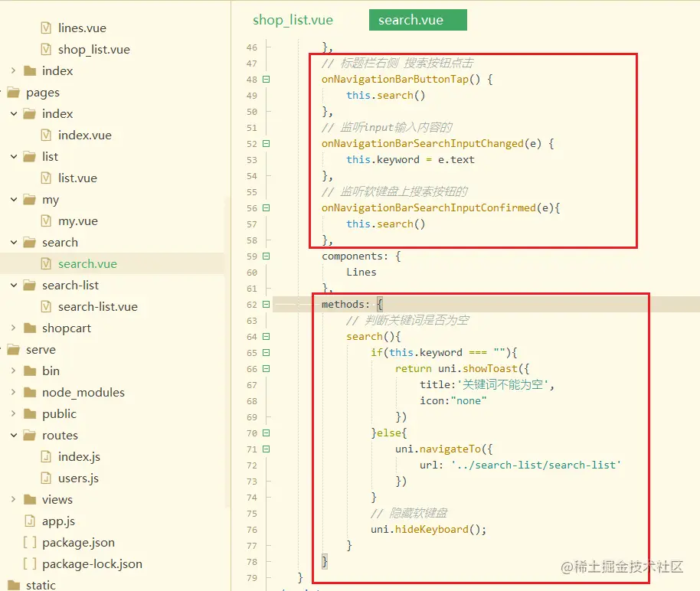Viewport: 700px width, 591px height.
Task: Click the folder icon beside shopcart
Action: click(x=30, y=328)
